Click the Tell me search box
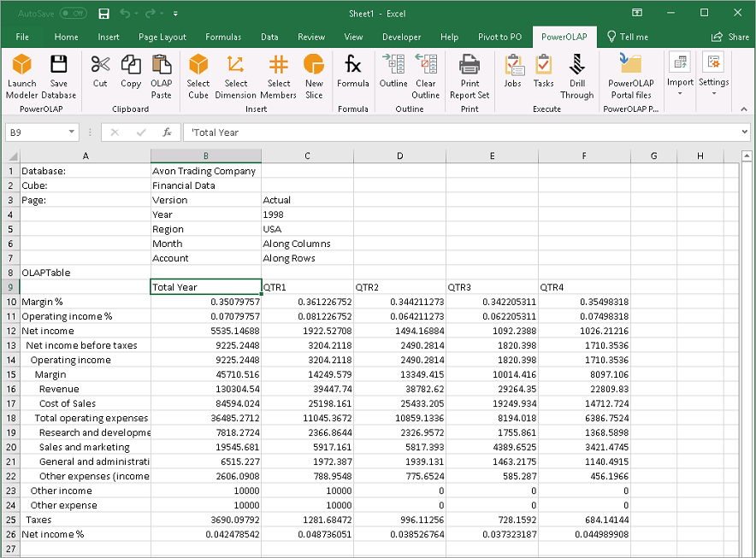Screen dimensions: 756x558 (629, 37)
